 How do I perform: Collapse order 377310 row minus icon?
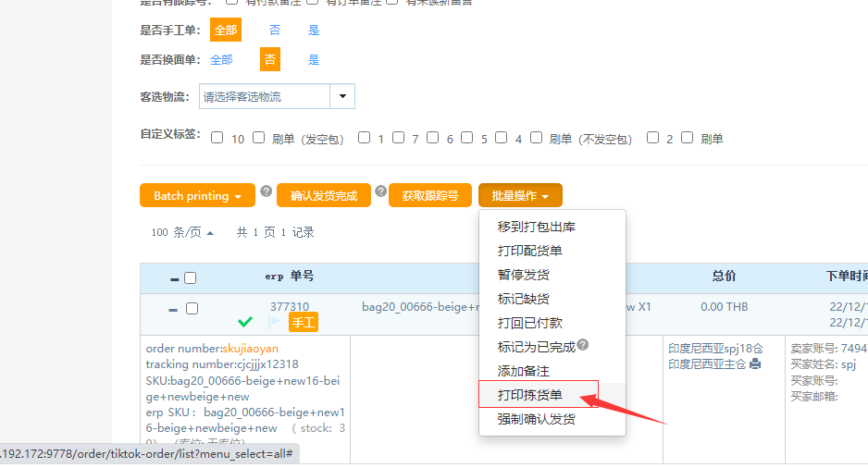coord(173,311)
